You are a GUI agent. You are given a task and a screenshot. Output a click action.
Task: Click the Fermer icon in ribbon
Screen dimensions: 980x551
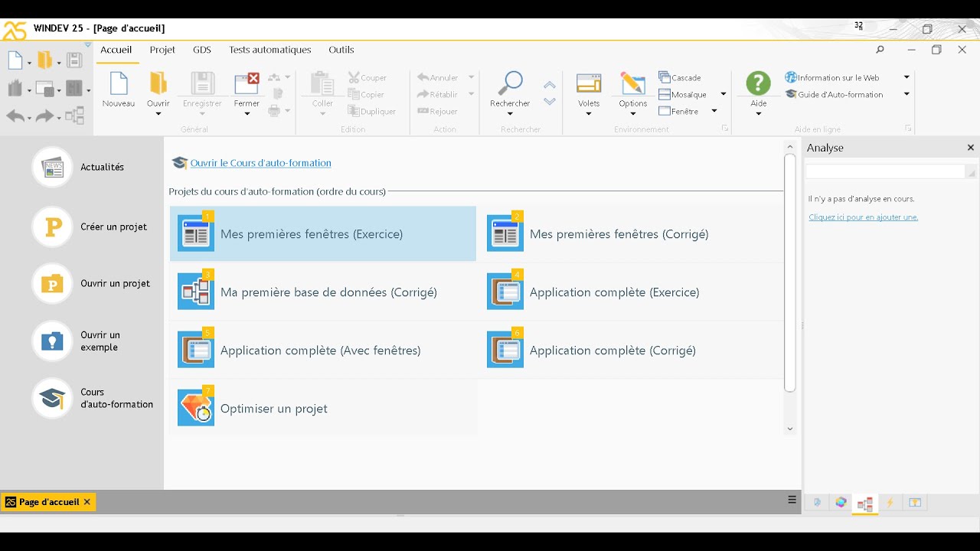click(247, 83)
